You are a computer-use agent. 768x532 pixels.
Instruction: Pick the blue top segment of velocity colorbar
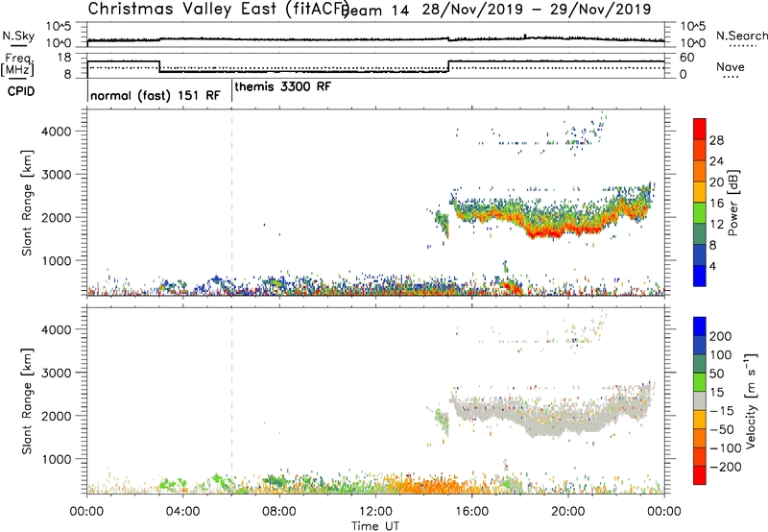(700, 326)
